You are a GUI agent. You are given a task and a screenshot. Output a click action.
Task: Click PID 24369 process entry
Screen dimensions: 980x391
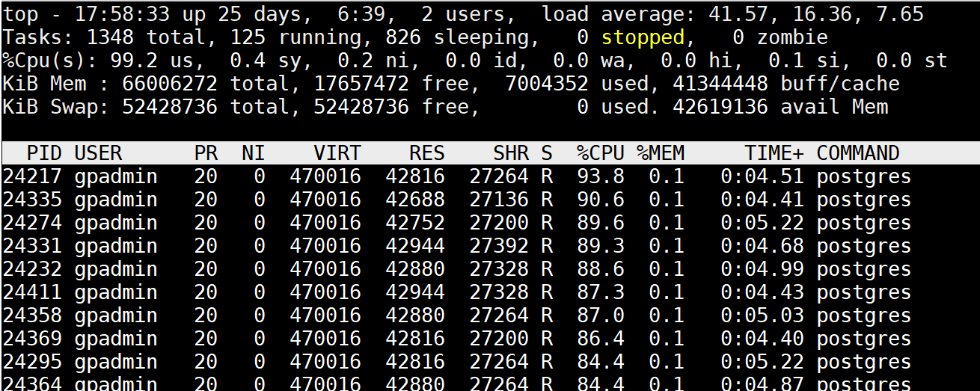tap(490, 339)
